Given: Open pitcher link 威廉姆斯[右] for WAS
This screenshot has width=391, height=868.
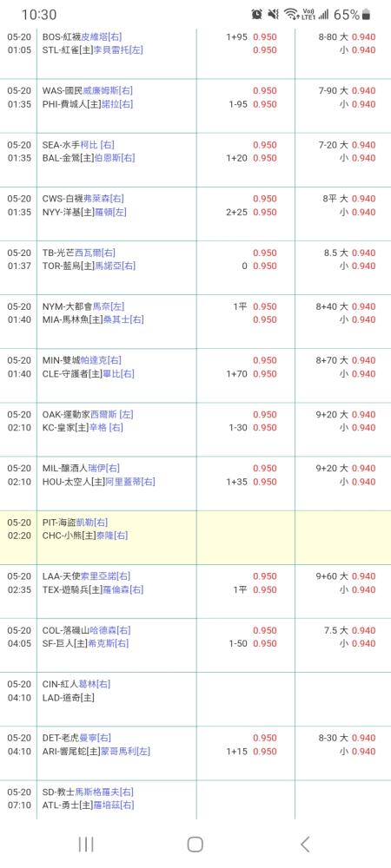Looking at the screenshot, I should click(108, 90).
